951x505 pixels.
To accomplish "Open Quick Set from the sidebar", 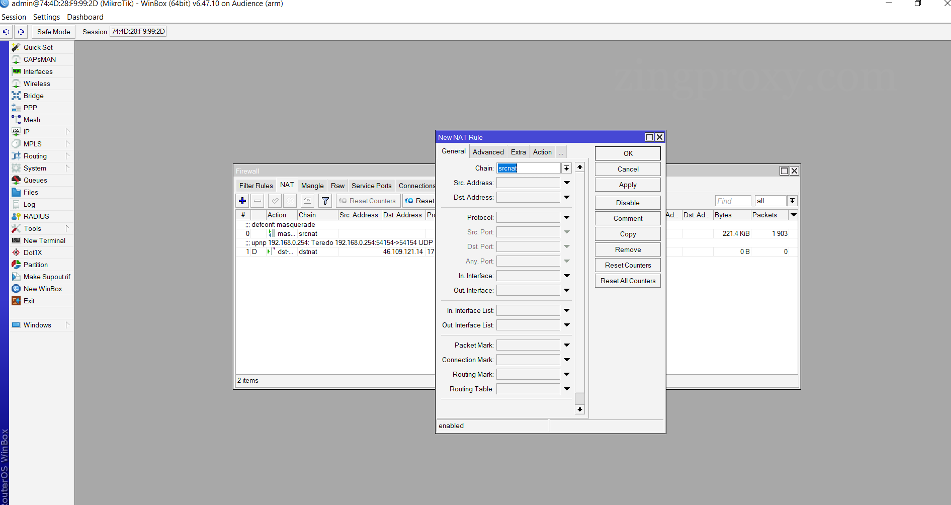I will point(38,47).
